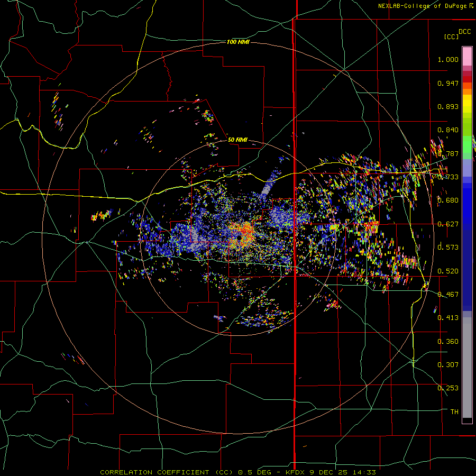Pick the gray lower color bar segment

pyautogui.click(x=467, y=368)
